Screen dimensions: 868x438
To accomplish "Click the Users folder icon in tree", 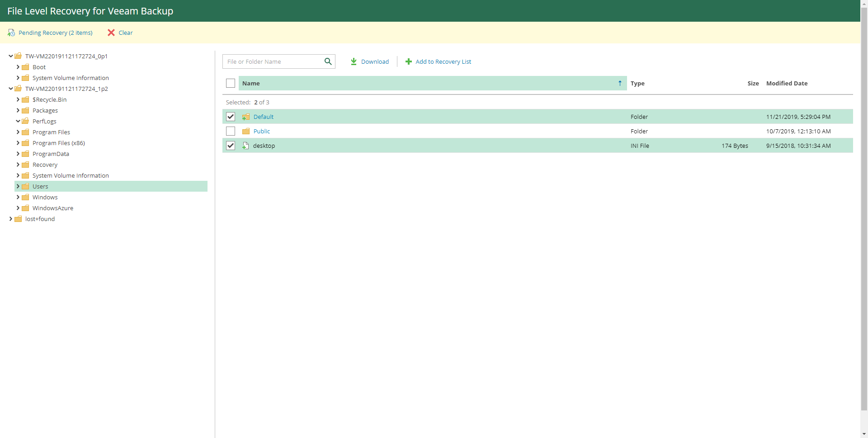I will point(25,186).
